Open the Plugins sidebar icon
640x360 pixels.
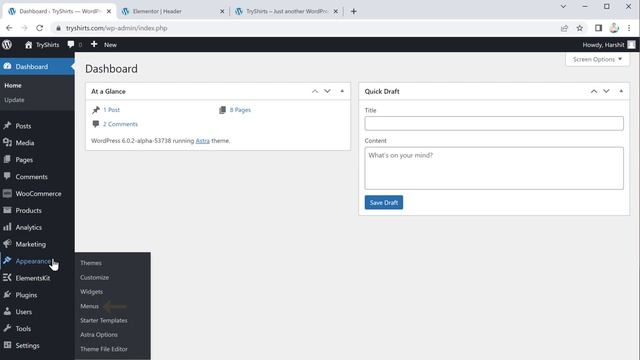[7, 294]
